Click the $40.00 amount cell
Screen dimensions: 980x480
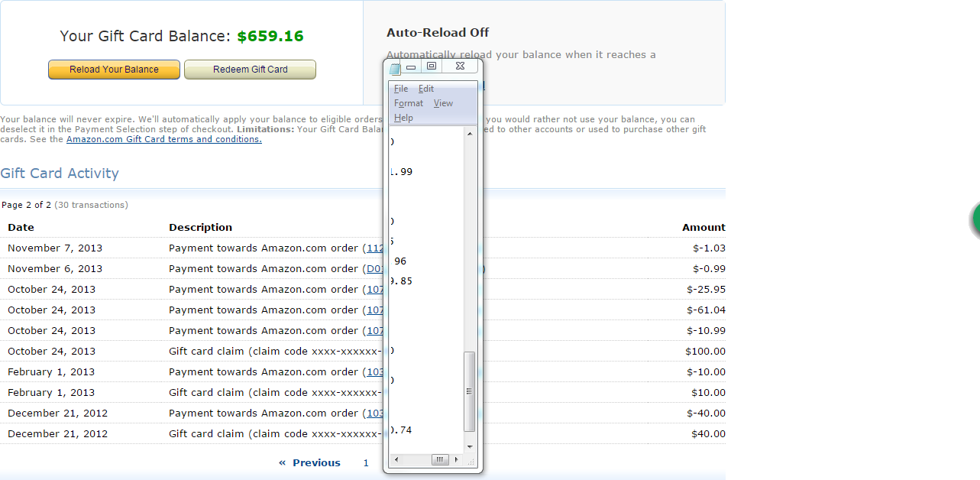tap(709, 433)
